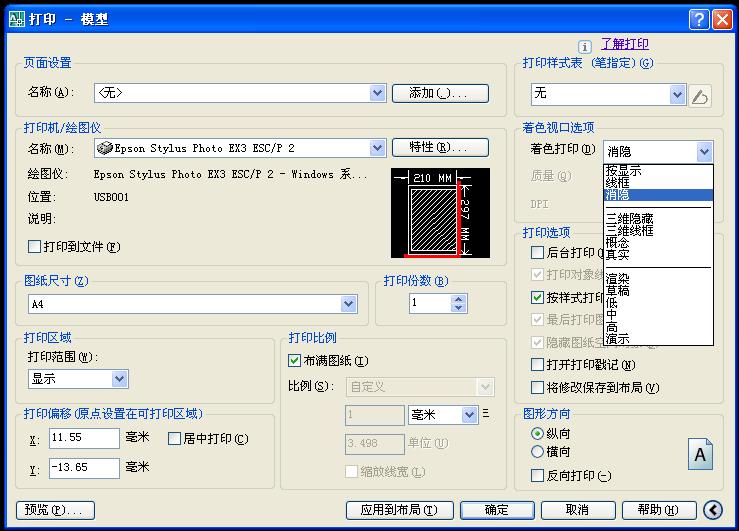
Task: Click the portrait orientation letter A icon
Action: [700, 454]
